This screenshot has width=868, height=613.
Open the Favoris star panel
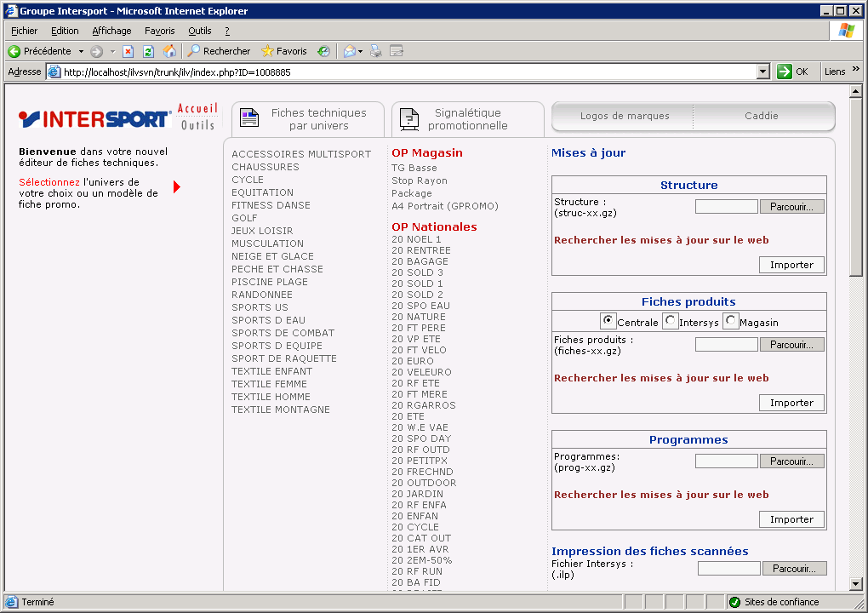click(x=284, y=51)
